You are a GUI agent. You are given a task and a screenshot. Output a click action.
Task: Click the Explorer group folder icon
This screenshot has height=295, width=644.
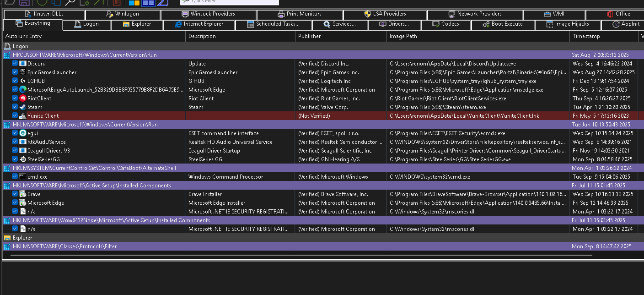pyautogui.click(x=7, y=238)
